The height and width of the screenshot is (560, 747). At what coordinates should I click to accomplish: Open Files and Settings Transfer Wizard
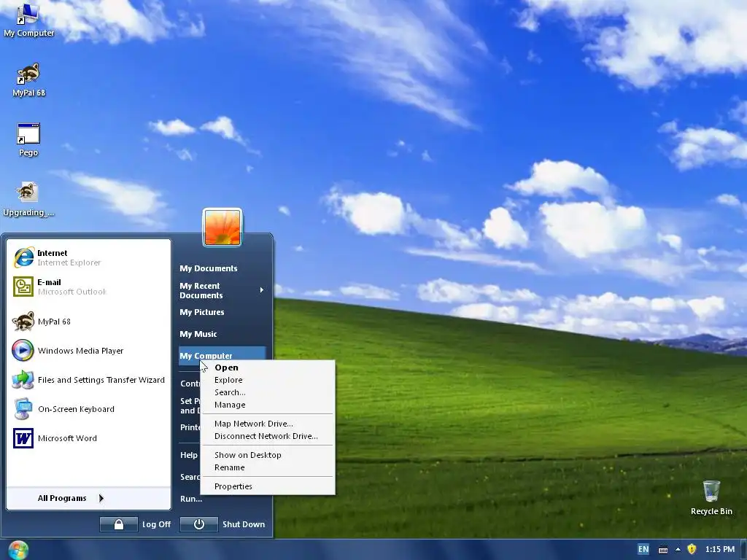pyautogui.click(x=88, y=379)
